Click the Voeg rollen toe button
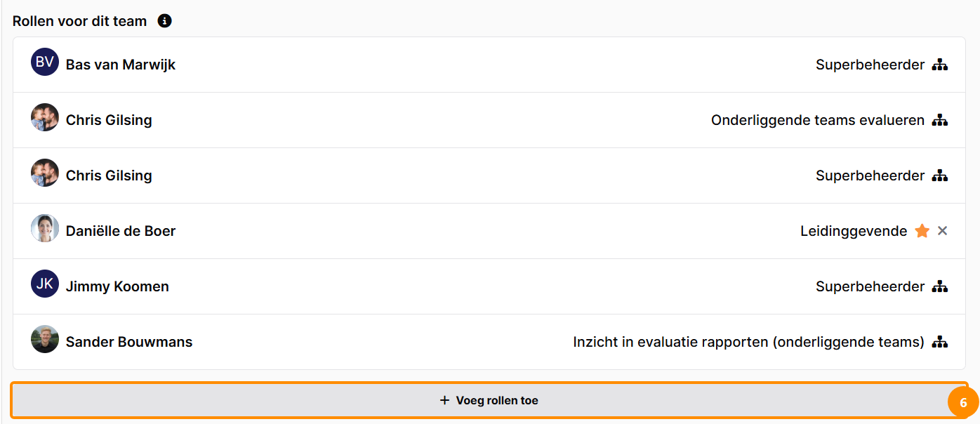This screenshot has height=424, width=980. [x=489, y=400]
